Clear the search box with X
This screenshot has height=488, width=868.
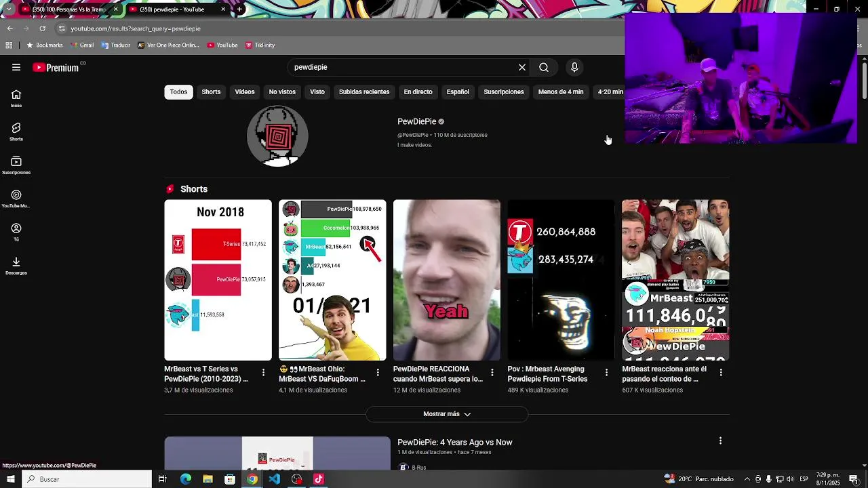pos(522,67)
